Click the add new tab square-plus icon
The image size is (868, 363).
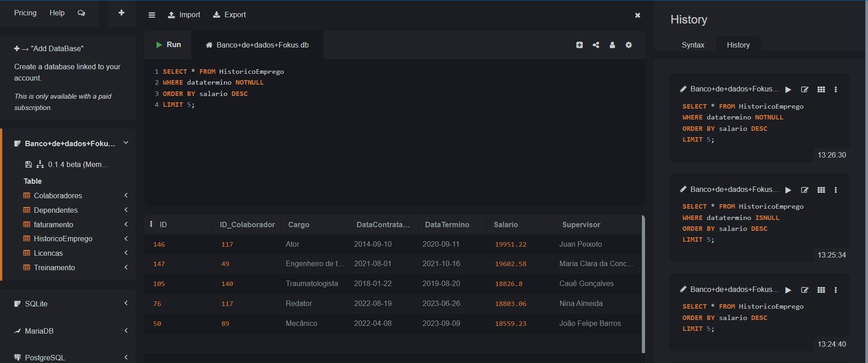tap(579, 45)
